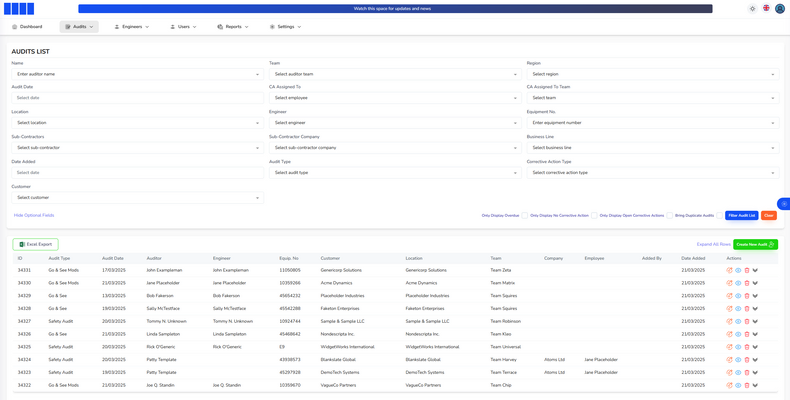Open the floating blue side panel button
Image resolution: width=790 pixels, height=400 pixels.
pyautogui.click(x=784, y=204)
